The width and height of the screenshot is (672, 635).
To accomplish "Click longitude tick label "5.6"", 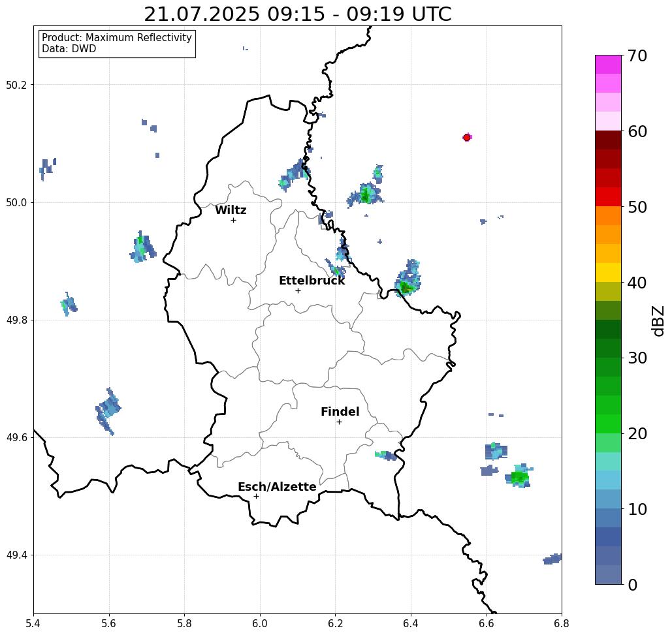I will coord(109,623).
